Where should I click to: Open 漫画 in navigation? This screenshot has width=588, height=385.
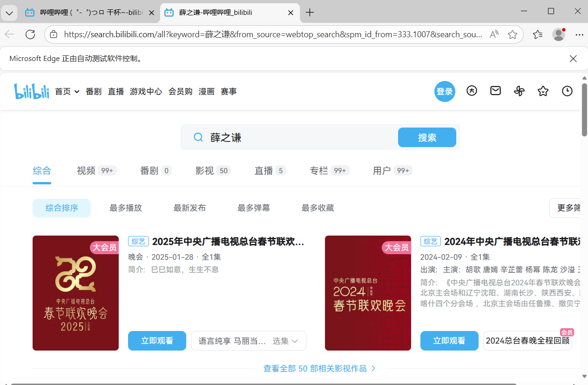coord(207,92)
